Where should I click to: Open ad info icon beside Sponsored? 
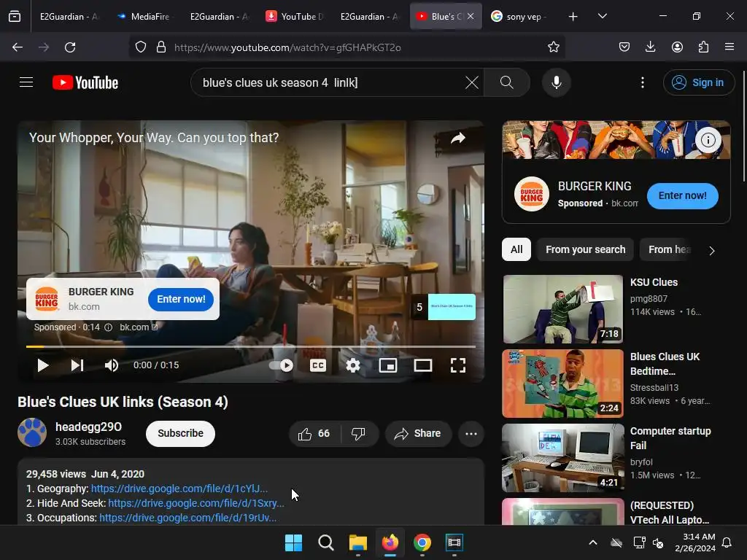click(108, 327)
